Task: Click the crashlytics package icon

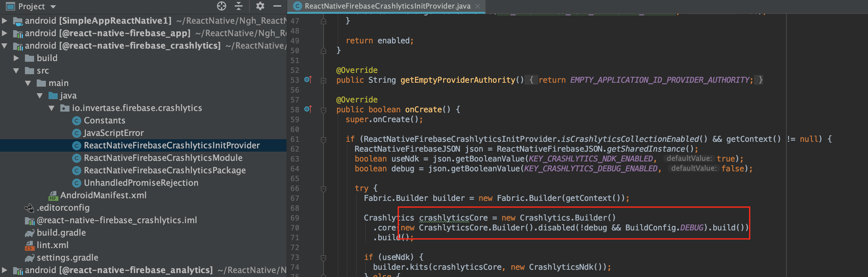Action: point(65,108)
